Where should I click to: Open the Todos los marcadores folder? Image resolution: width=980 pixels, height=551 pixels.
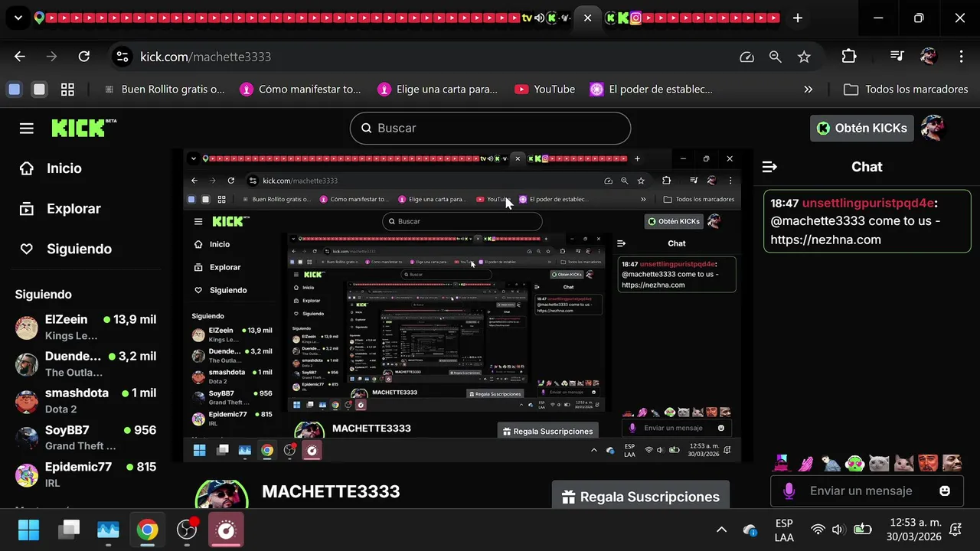(906, 90)
